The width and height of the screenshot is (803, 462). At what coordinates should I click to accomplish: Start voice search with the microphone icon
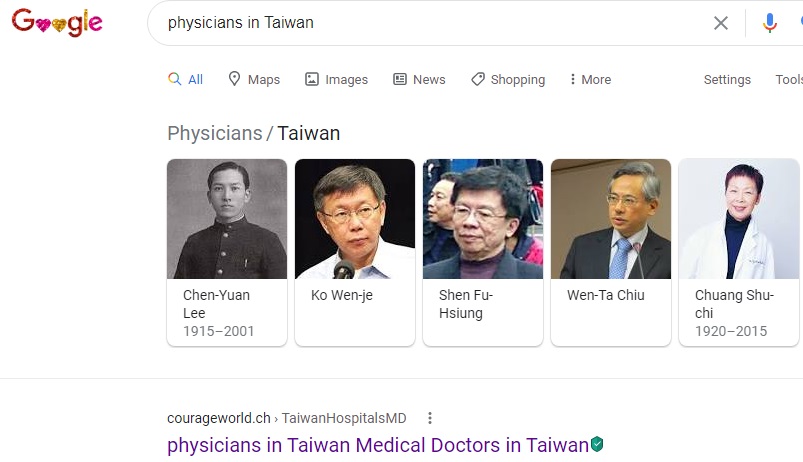coord(769,23)
